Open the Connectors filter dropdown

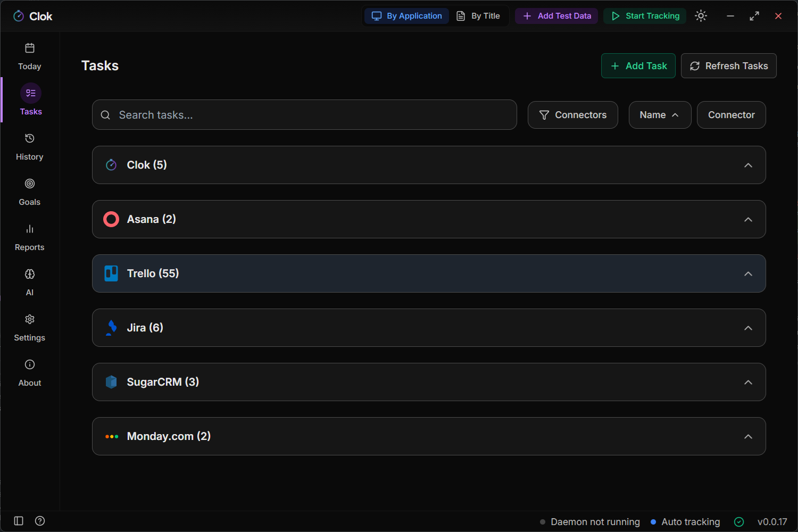[573, 115]
